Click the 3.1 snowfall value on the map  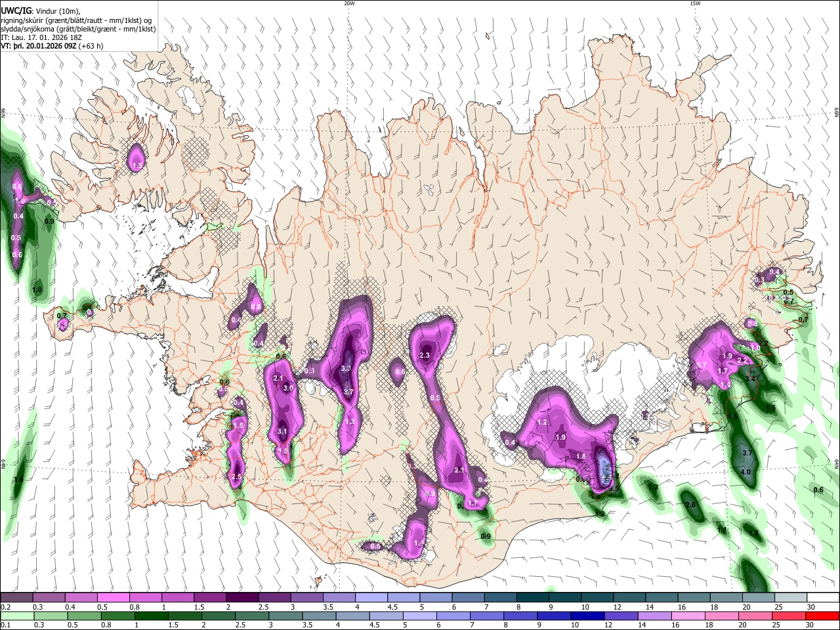[282, 431]
